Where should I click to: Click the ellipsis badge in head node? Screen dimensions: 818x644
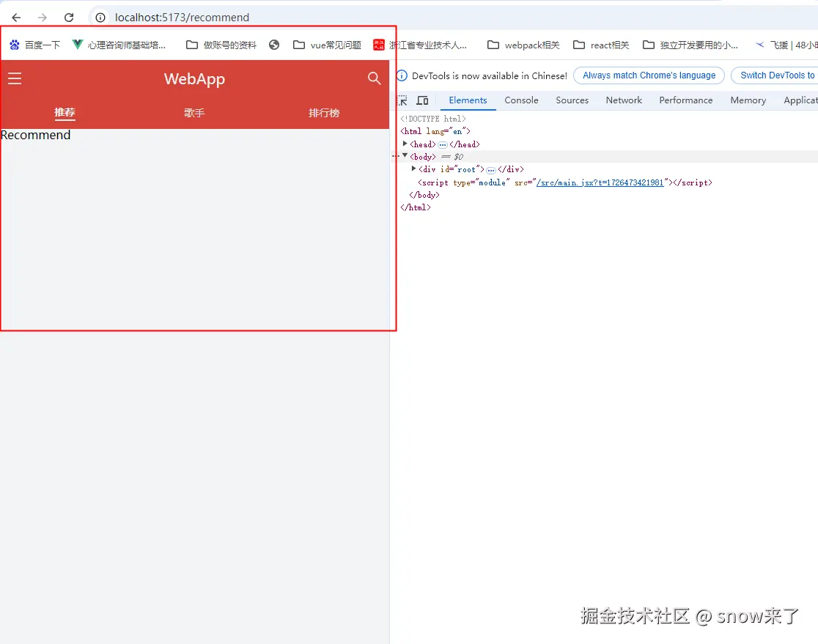pos(443,144)
